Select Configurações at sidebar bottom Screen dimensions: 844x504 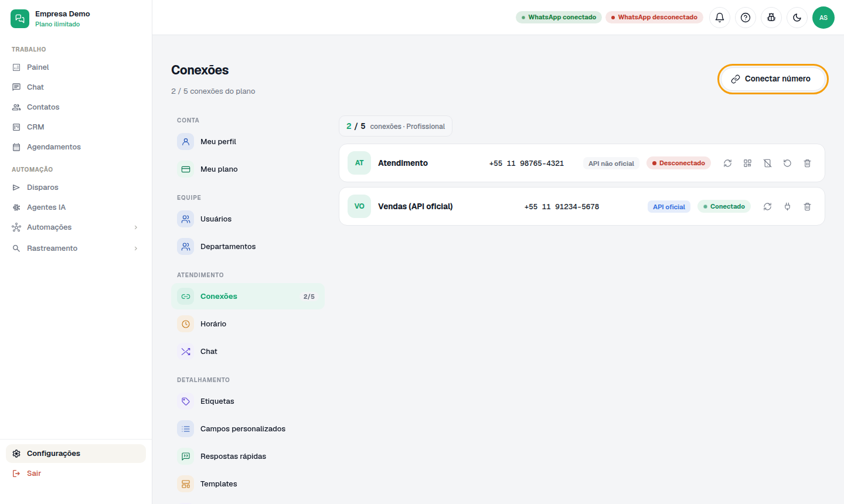(x=76, y=454)
